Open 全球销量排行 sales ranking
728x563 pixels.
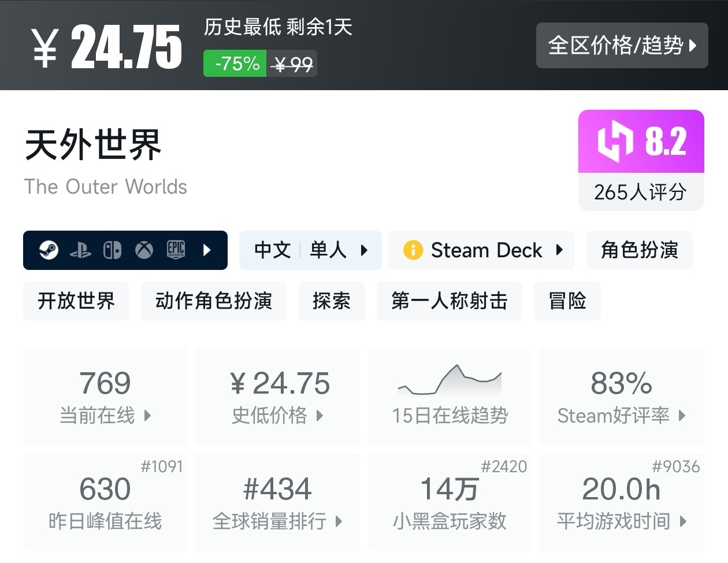click(277, 503)
